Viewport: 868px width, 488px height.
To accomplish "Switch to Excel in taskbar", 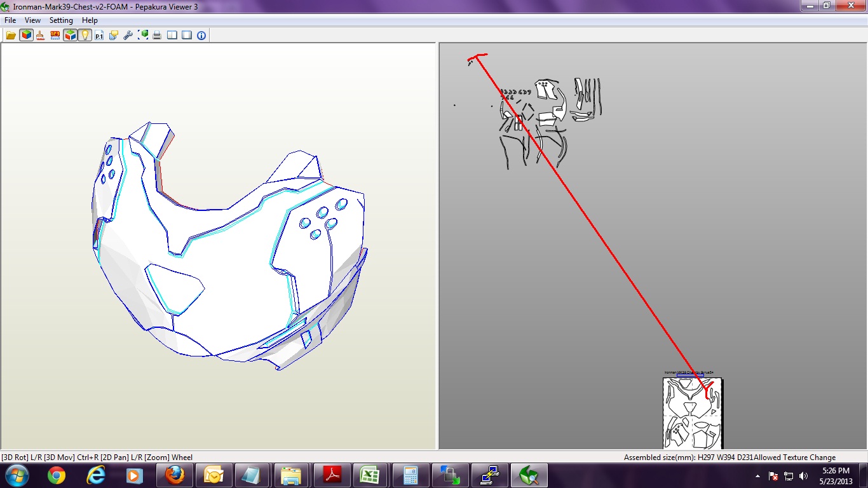I will point(370,475).
